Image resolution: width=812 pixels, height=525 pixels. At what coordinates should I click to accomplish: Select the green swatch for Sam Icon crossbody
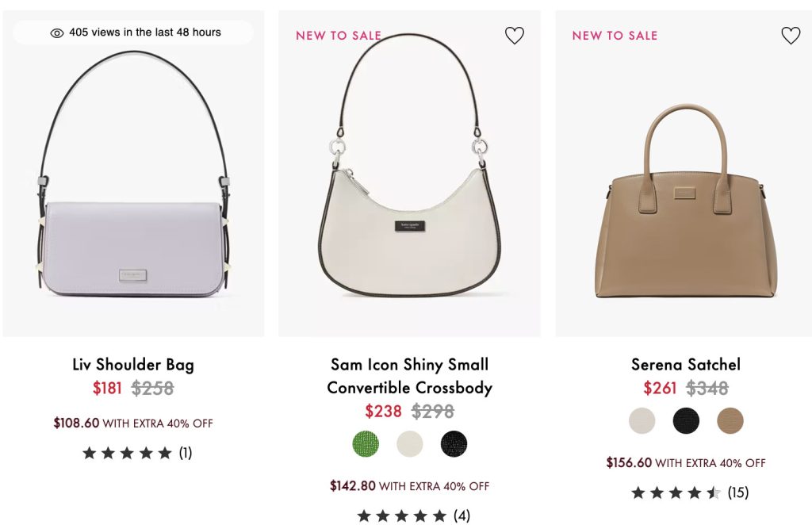click(366, 443)
